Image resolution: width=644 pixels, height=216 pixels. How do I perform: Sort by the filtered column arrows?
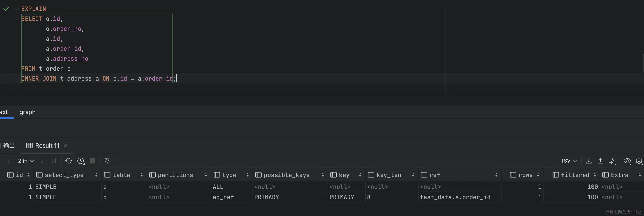[x=594, y=175]
